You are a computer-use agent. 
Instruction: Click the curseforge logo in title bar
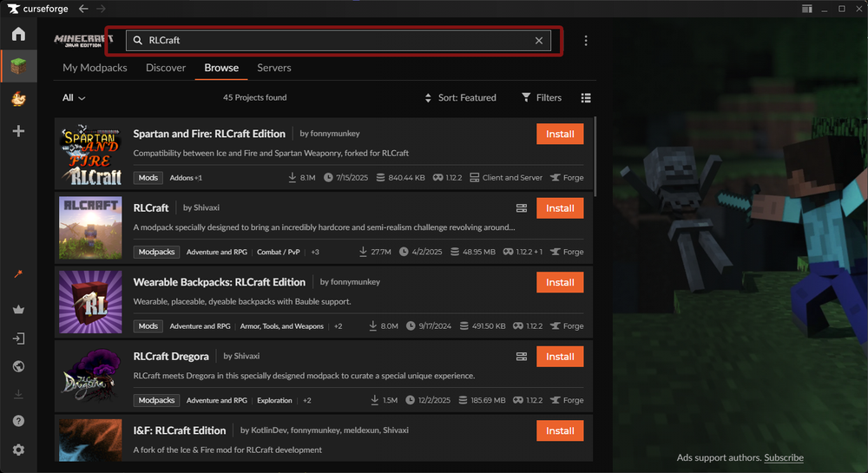tap(37, 9)
